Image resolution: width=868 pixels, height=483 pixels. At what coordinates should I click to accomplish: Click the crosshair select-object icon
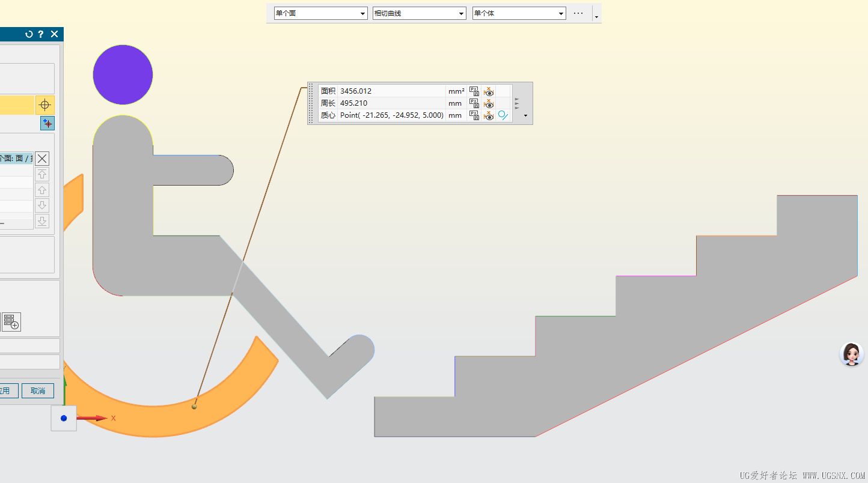pyautogui.click(x=44, y=105)
